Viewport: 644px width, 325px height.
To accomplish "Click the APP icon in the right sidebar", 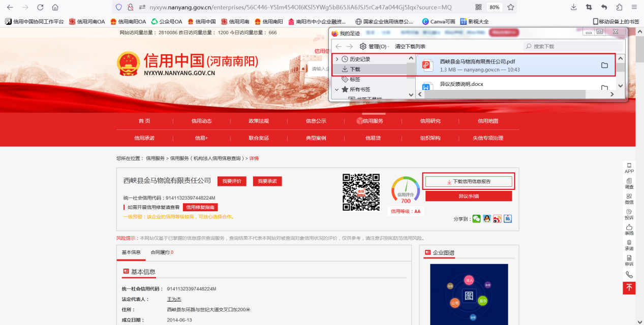I will coord(629,168).
